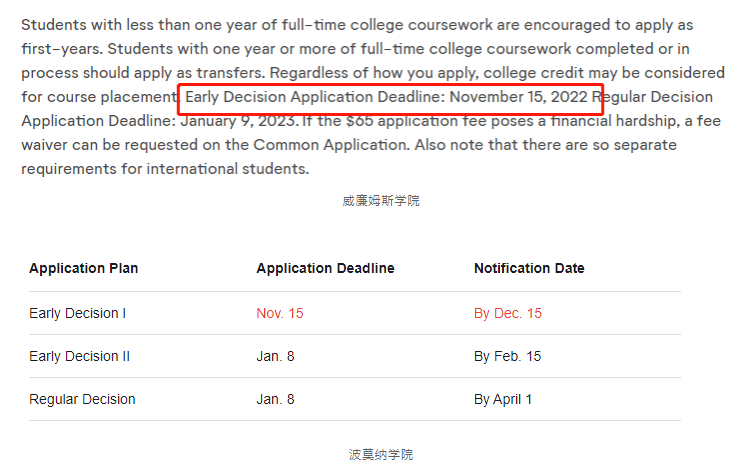Click the red By Dec. 15 date

508,313
